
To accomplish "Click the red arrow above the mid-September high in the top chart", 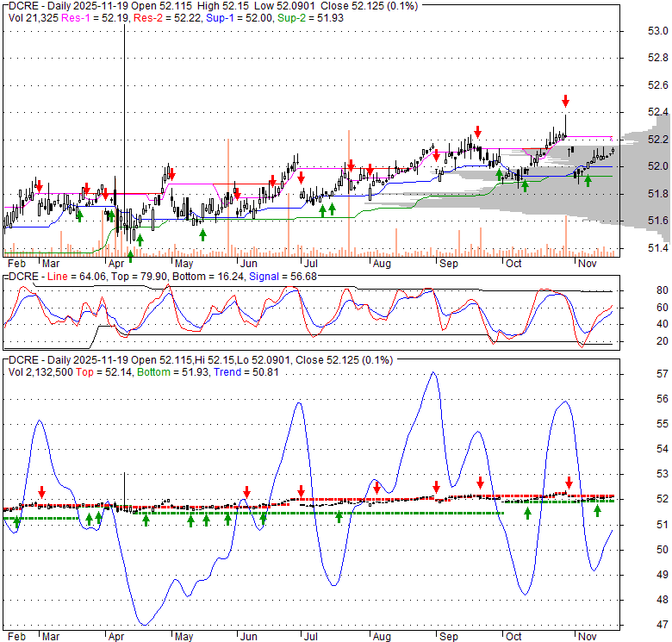I will (476, 132).
